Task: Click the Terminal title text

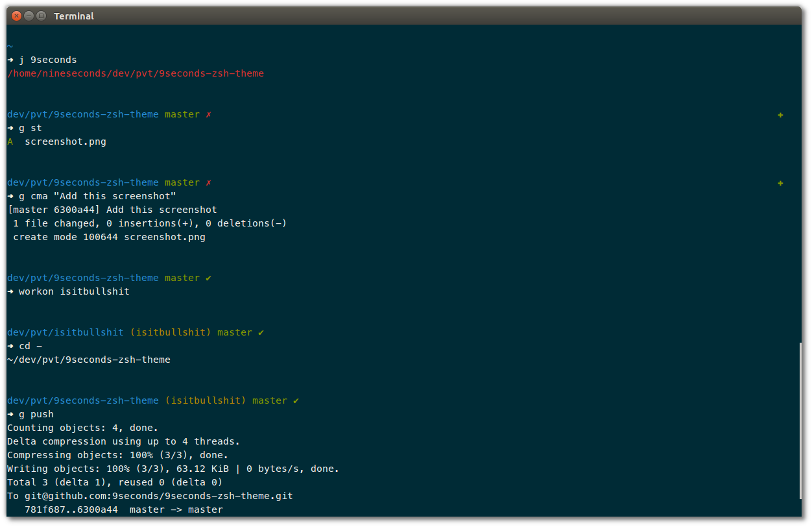Action: pos(74,16)
